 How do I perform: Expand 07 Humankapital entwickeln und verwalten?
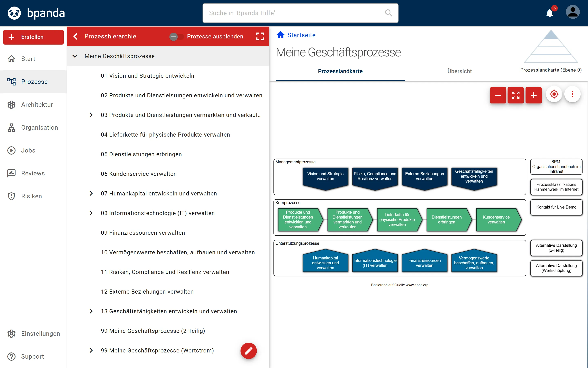tap(91, 193)
